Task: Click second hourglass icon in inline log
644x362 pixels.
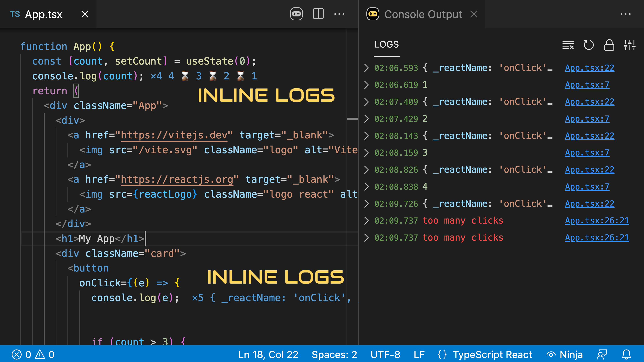Action: [213, 76]
